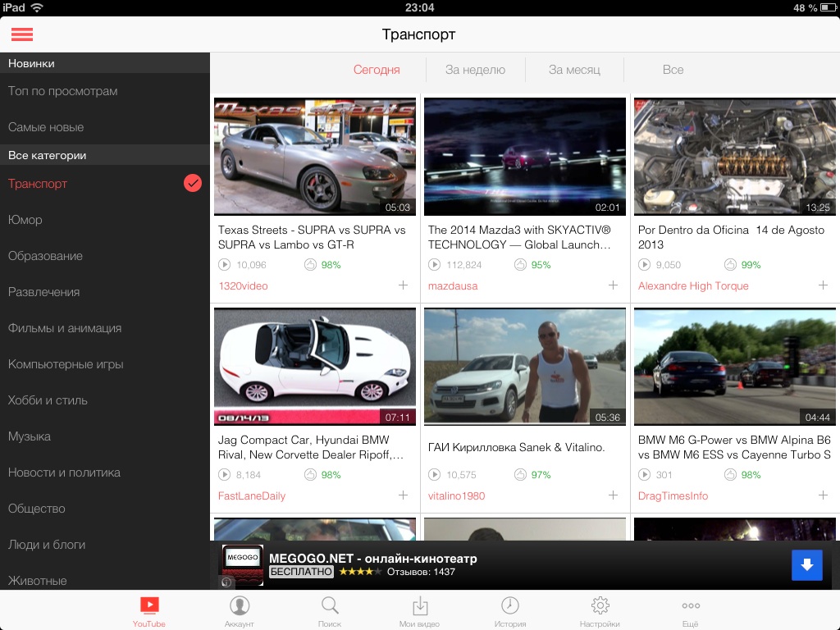Viewport: 840px width, 630px height.
Task: Open the MEGOGO.NET ad banner title
Action: click(x=373, y=558)
